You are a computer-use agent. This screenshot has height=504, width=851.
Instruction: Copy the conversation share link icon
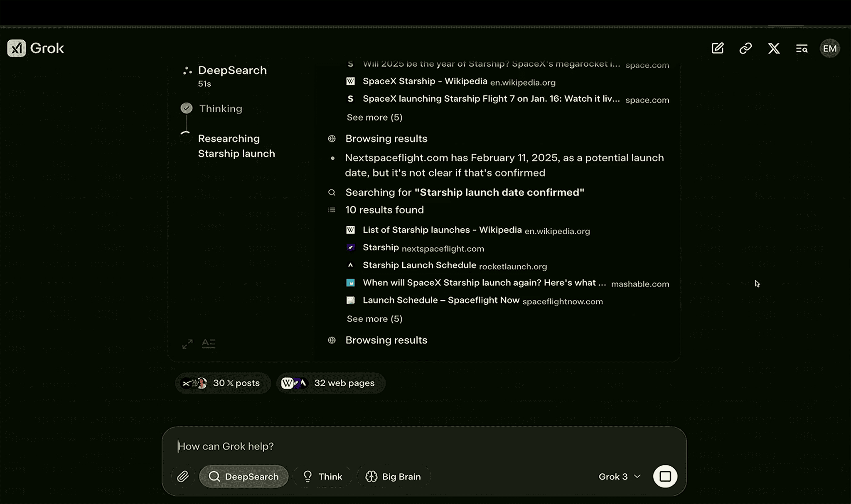point(745,48)
